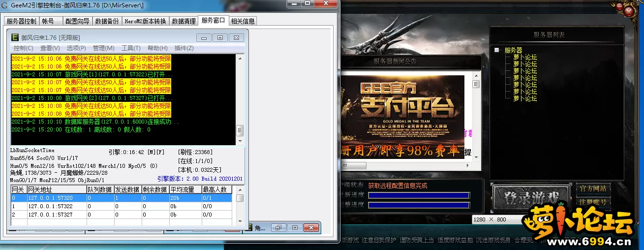Open the 插件(Z) menu
Image resolution: width=644 pixels, height=250 pixels.
184,48
